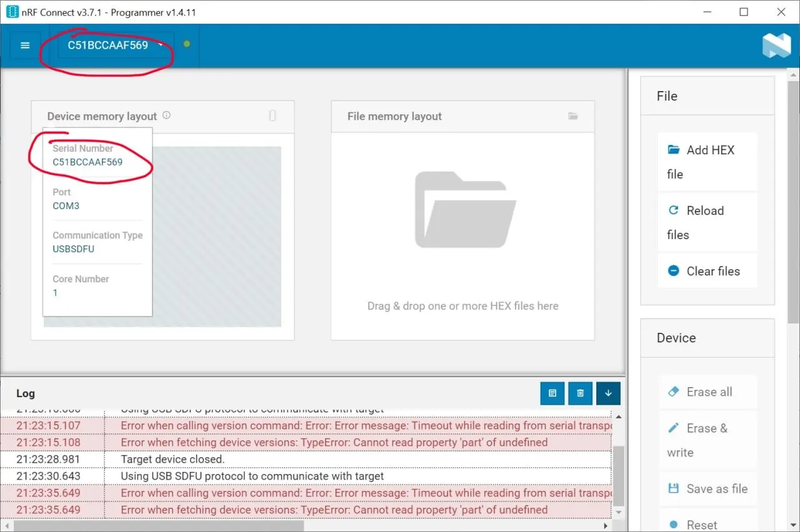Click Reload files
Viewport: 800px width, 532px height.
pos(707,222)
